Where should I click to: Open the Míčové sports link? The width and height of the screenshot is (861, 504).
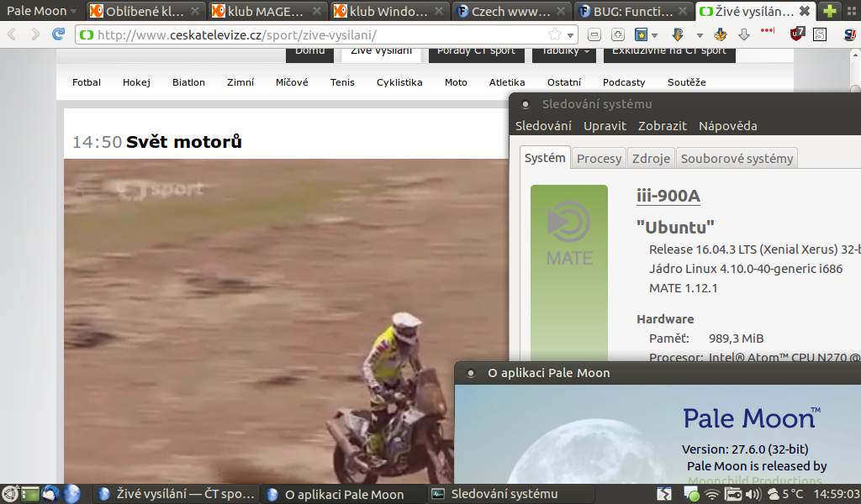click(292, 82)
